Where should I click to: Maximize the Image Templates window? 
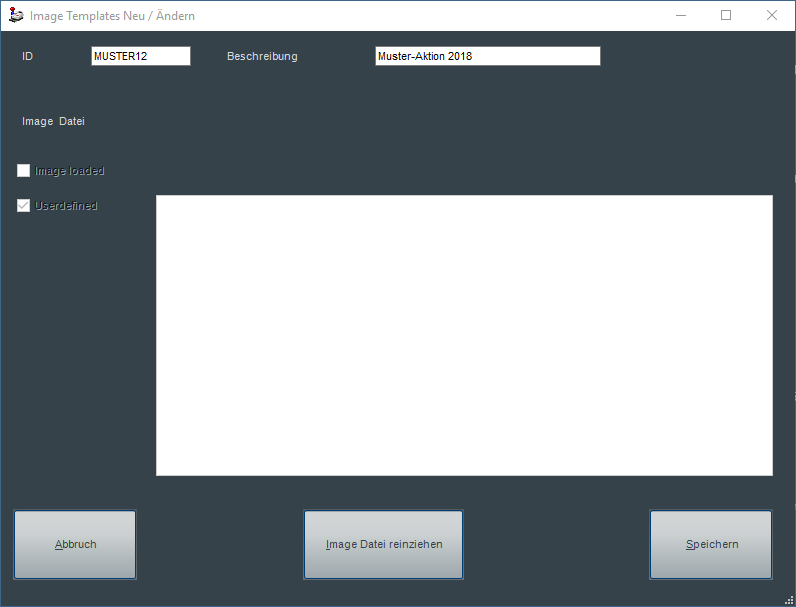coord(726,16)
